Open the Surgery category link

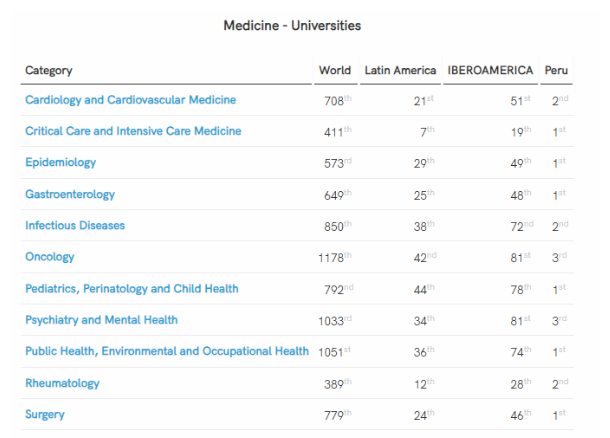pos(46,415)
